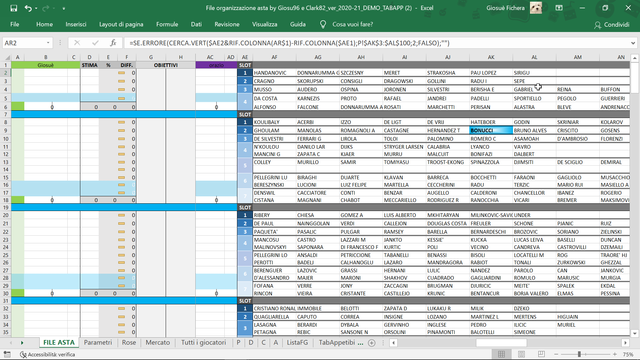Click the horizontal scrollbar thumb
Image resolution: width=640 pixels, height=360 pixels.
click(501, 343)
